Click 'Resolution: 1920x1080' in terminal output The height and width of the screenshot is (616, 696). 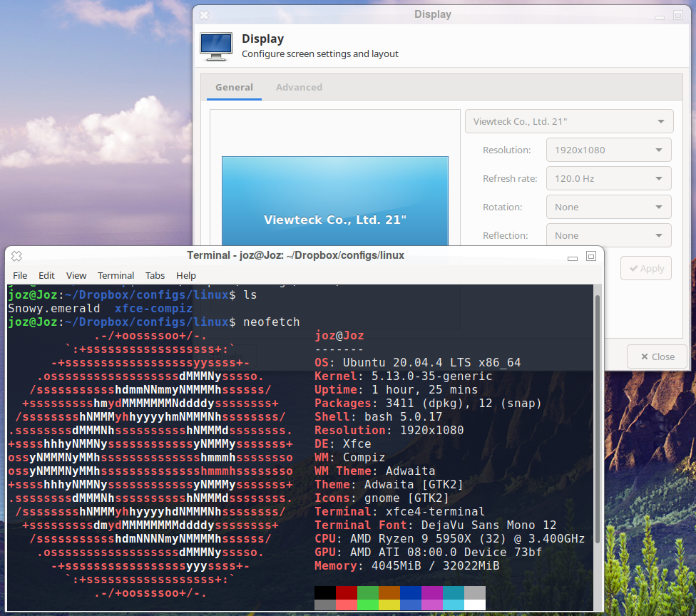point(389,431)
